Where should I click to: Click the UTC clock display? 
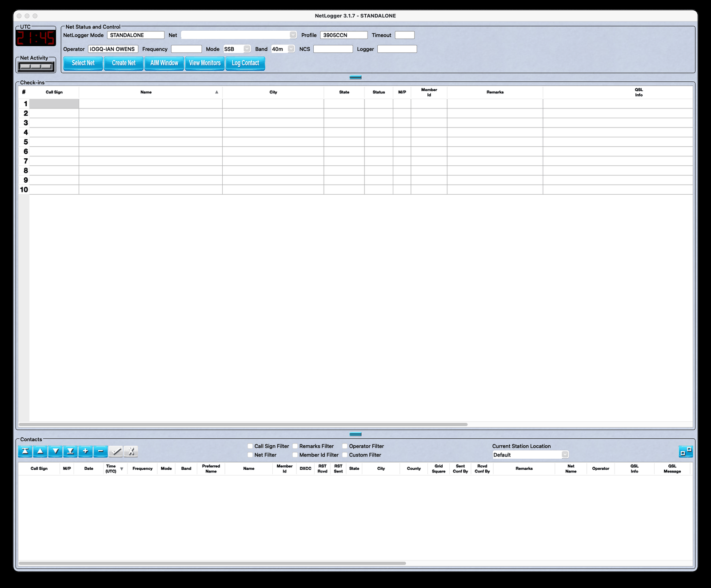pos(36,38)
